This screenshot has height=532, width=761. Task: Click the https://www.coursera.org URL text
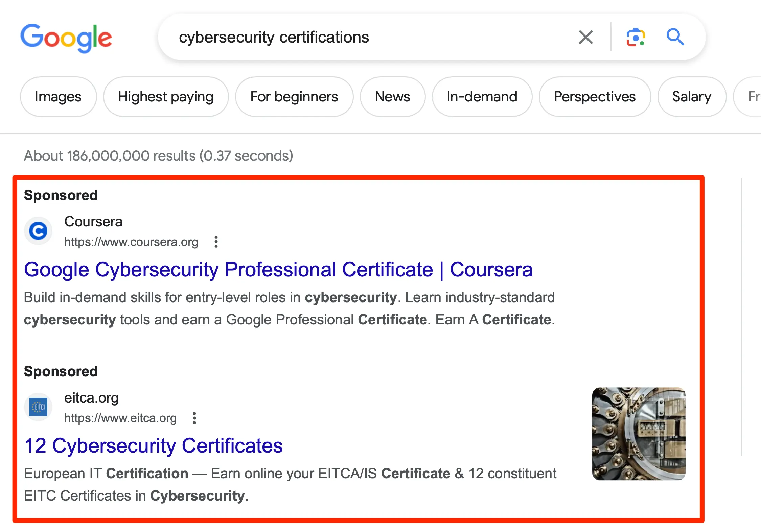click(131, 242)
